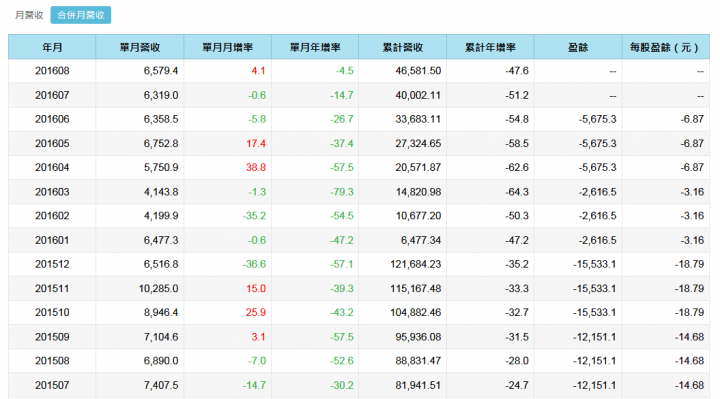This screenshot has width=720, height=399.
Task: Click the 單月月增率 column header
Action: point(227,47)
